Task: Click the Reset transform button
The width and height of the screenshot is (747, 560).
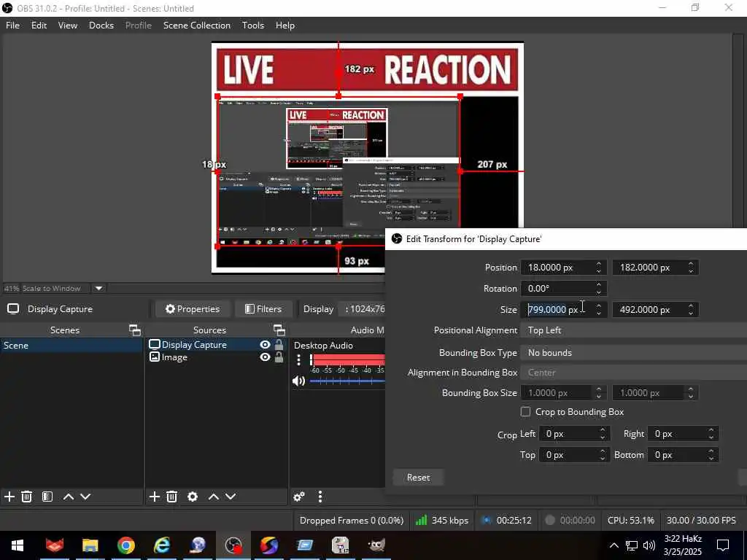Action: 418,477
